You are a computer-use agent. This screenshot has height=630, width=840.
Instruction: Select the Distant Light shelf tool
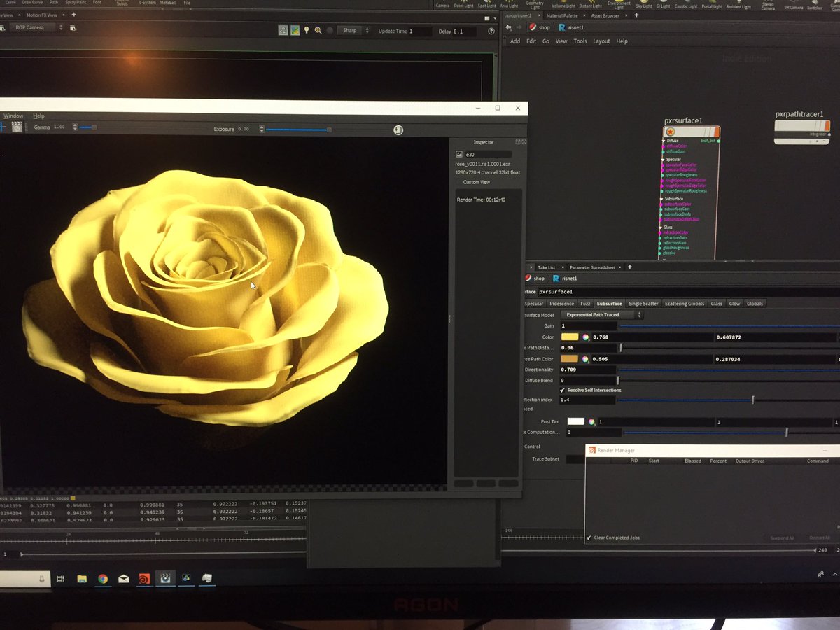tap(590, 6)
